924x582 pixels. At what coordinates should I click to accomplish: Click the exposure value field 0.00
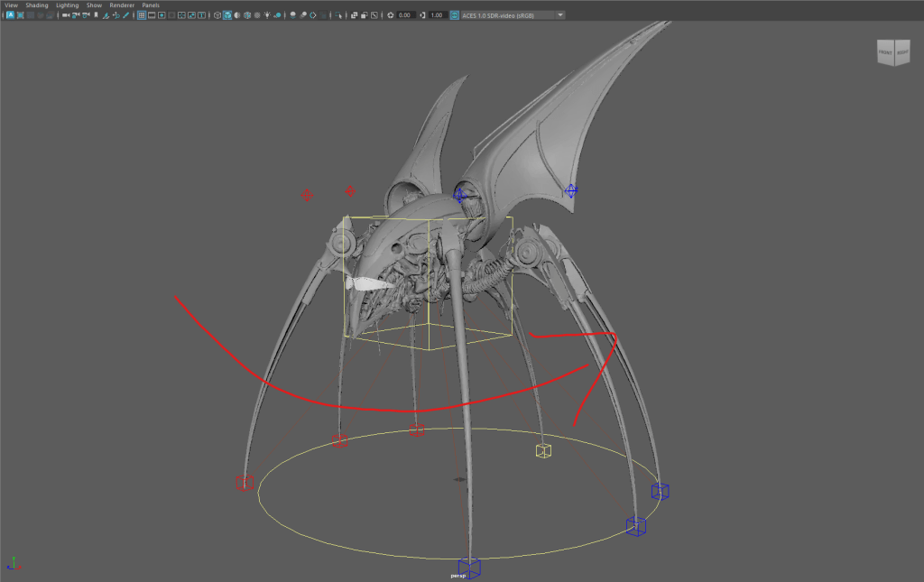pyautogui.click(x=405, y=15)
